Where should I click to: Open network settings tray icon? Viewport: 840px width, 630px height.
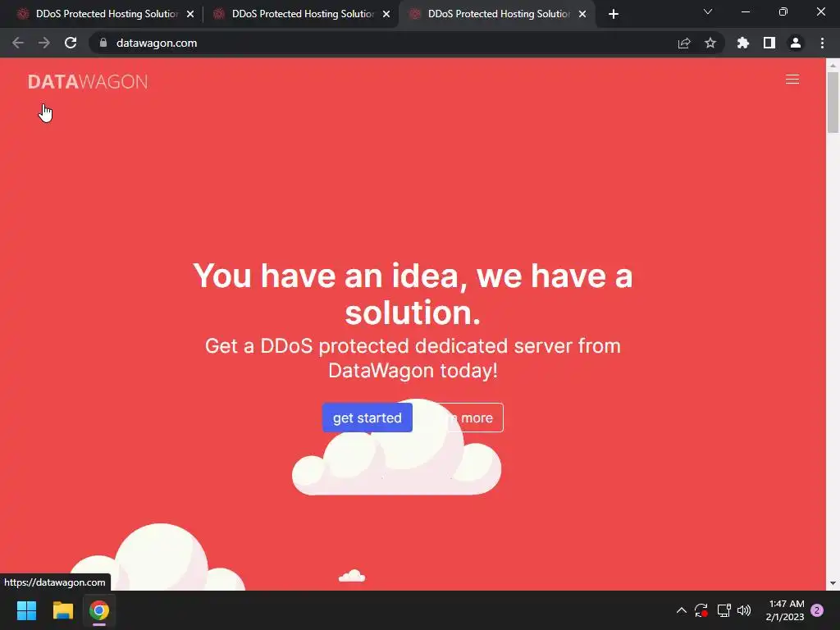click(724, 610)
